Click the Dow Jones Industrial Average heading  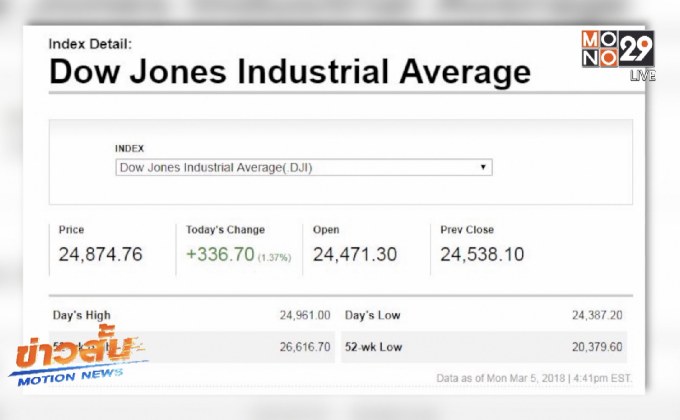pos(289,72)
